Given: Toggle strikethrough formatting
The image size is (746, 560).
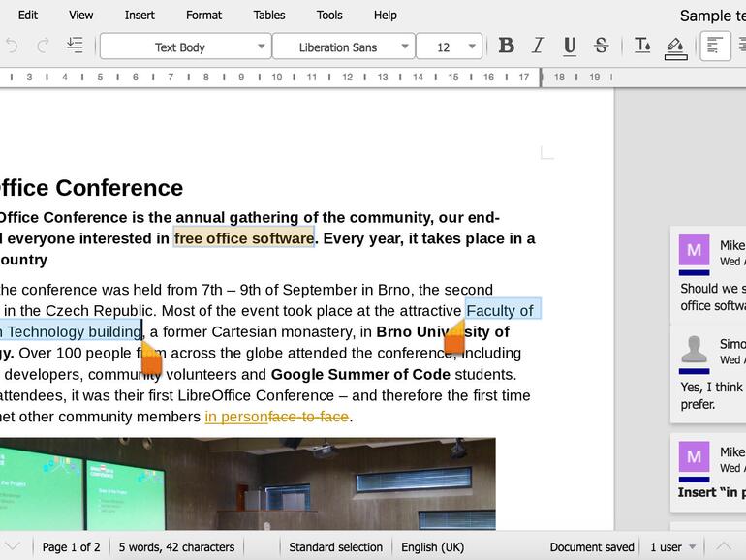Looking at the screenshot, I should (601, 46).
